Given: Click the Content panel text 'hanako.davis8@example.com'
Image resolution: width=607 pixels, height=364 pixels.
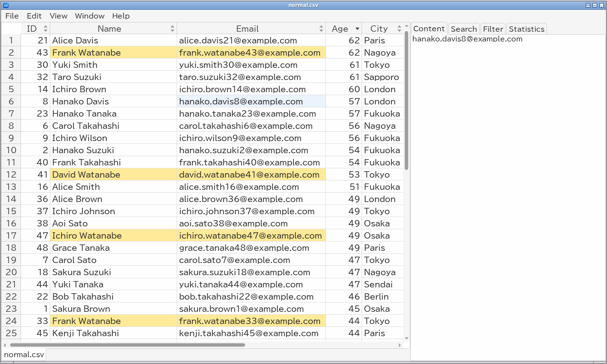Looking at the screenshot, I should (x=467, y=39).
